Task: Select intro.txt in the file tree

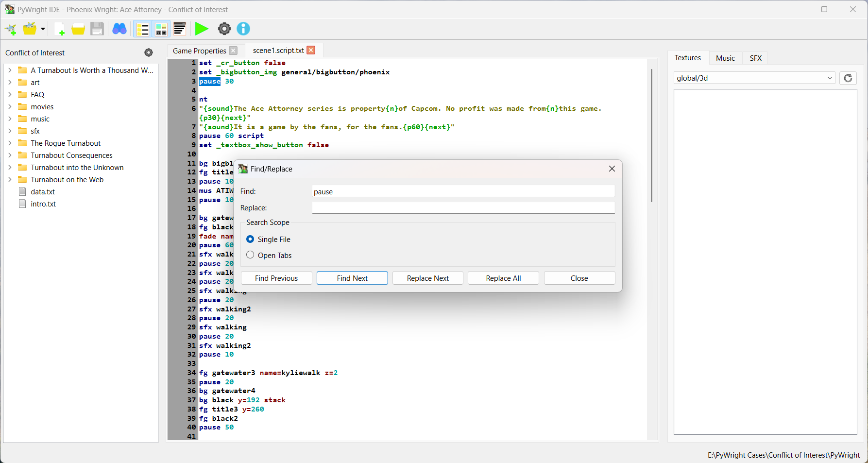Action: (x=43, y=204)
